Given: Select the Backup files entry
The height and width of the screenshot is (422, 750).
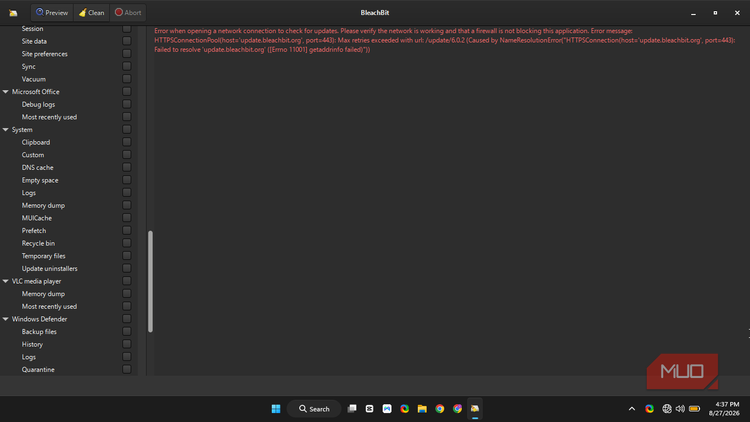Looking at the screenshot, I should click(39, 332).
